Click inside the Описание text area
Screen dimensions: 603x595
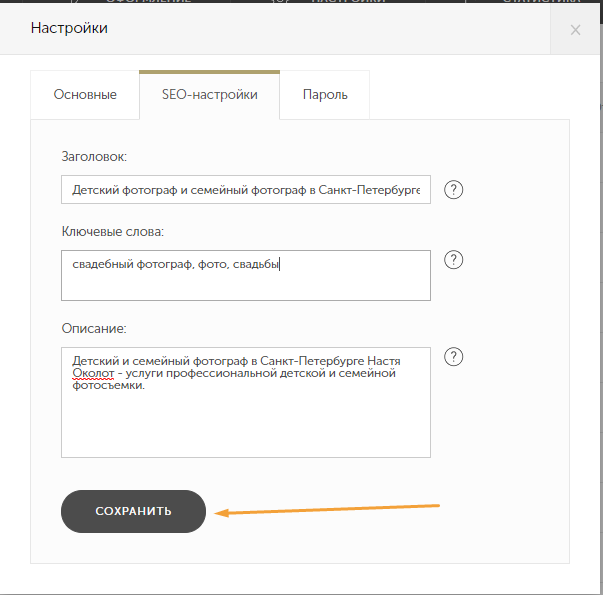coord(246,402)
